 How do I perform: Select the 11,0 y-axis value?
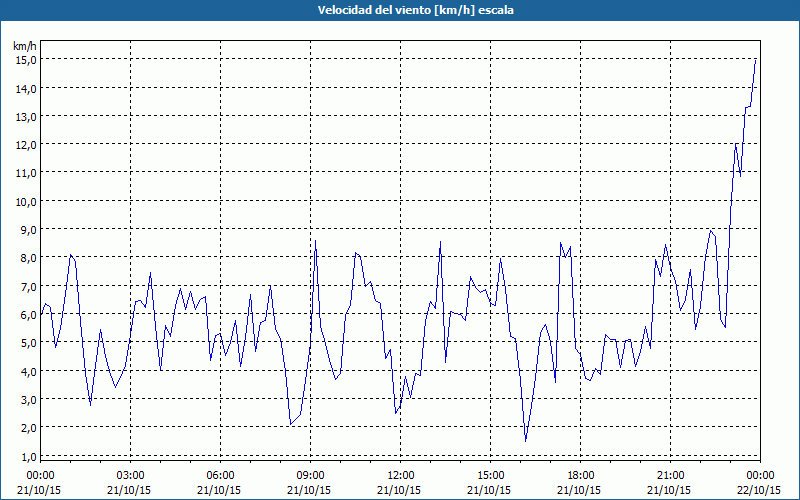tap(26, 173)
